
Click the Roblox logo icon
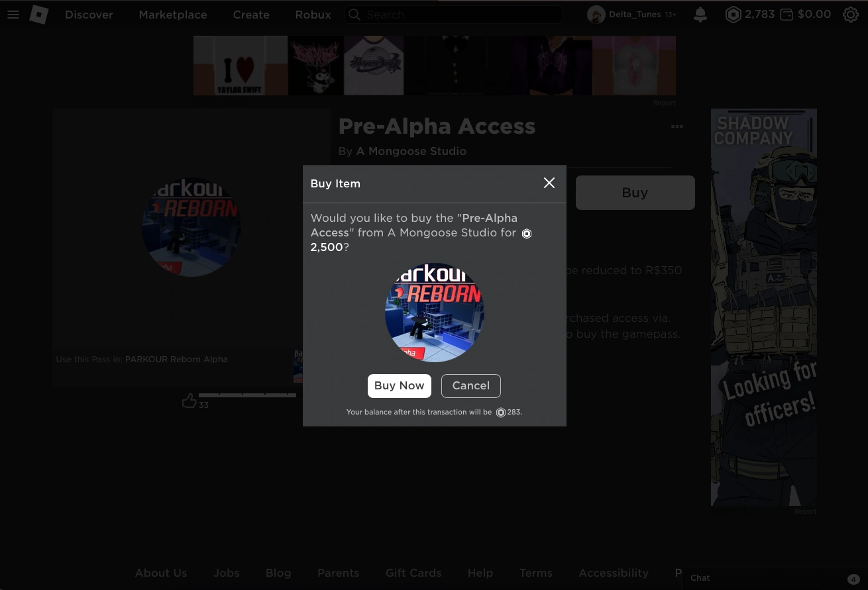39,15
